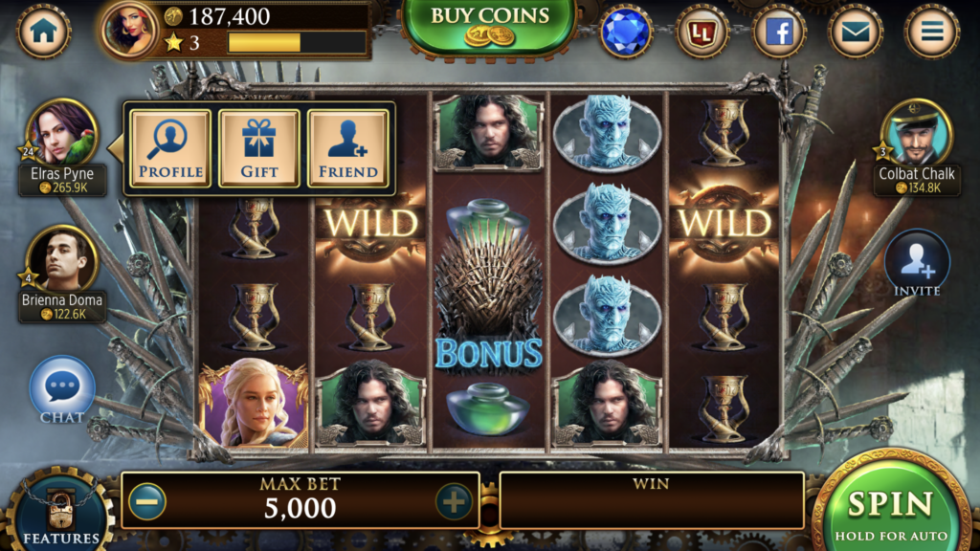
Task: Increase the bet with plus button
Action: (x=454, y=501)
